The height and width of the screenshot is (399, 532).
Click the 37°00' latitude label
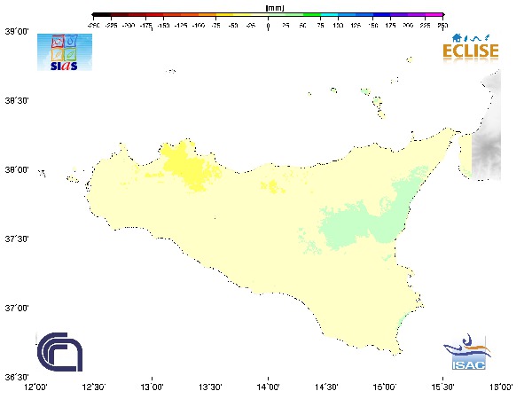pos(17,308)
